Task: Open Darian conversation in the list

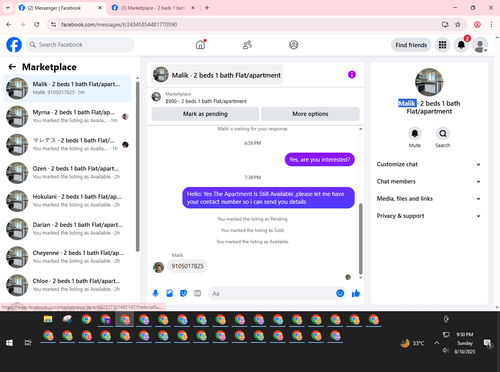Action: pyautogui.click(x=67, y=229)
